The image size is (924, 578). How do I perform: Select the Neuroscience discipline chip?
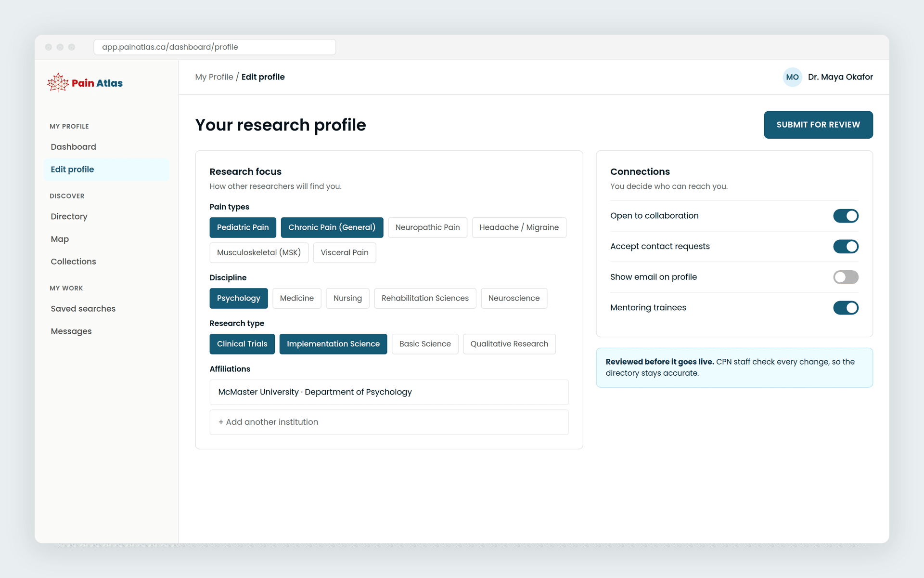pos(514,298)
